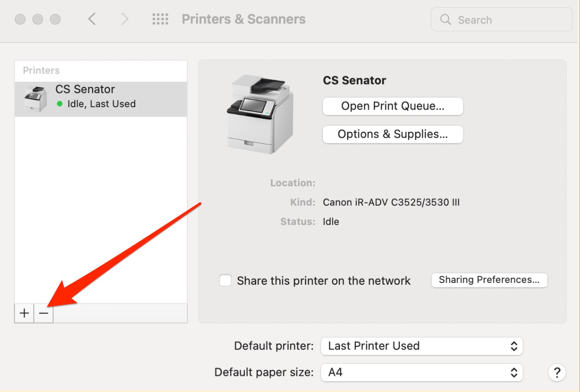This screenshot has height=392, width=580.
Task: Open the Default printer dropdown
Action: (422, 346)
